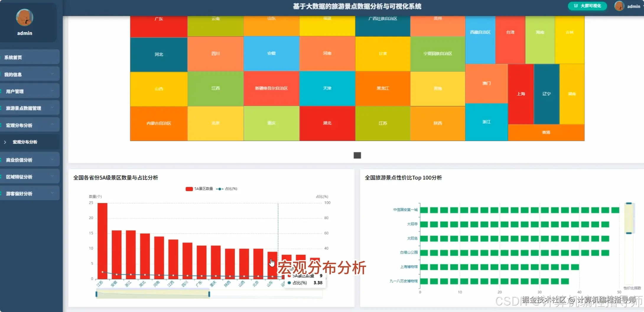Select the 湖北 treemap block
This screenshot has height=312, width=644.
327,123
